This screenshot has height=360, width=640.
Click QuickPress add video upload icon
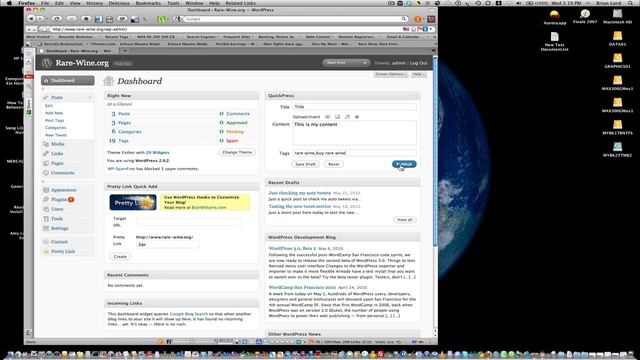[x=338, y=117]
